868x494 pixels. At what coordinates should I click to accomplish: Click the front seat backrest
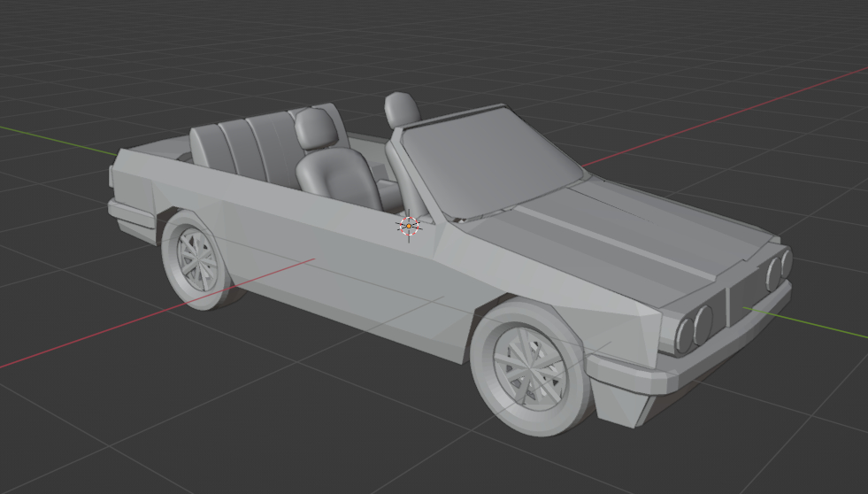(336, 174)
